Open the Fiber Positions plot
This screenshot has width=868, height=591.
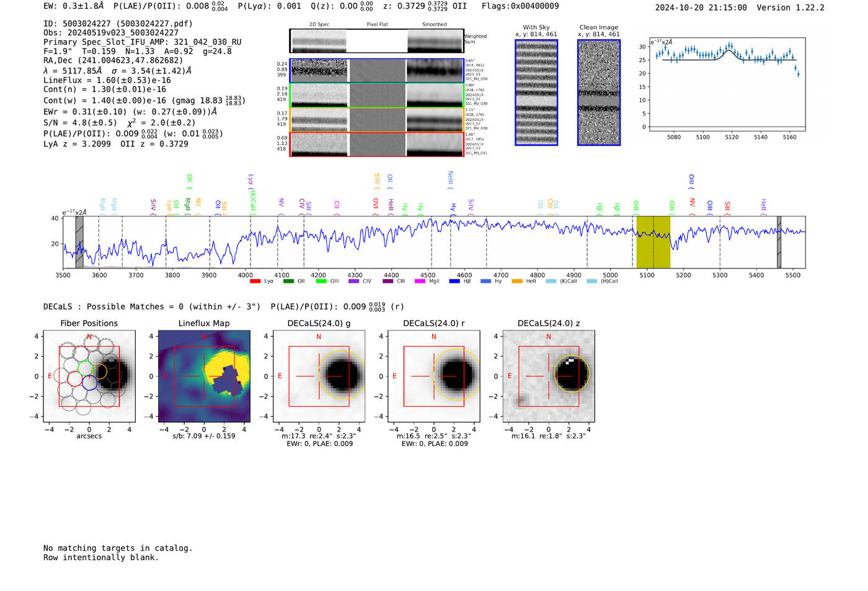click(x=89, y=376)
